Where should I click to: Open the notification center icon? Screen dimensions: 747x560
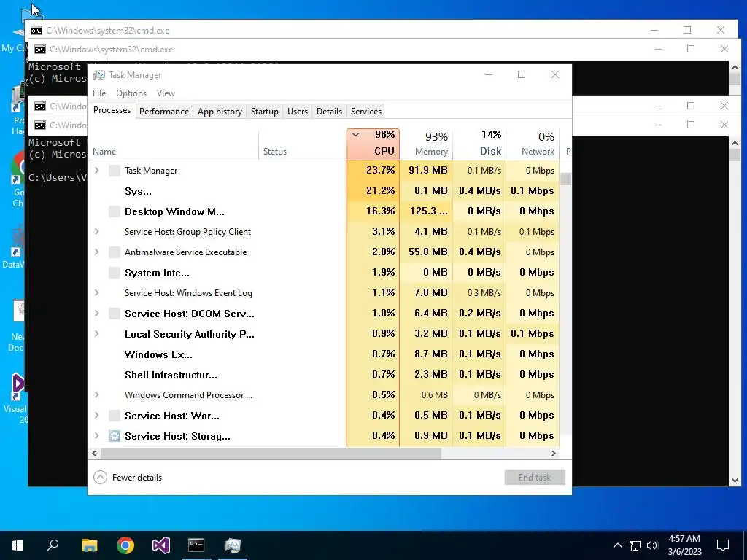[x=723, y=545]
